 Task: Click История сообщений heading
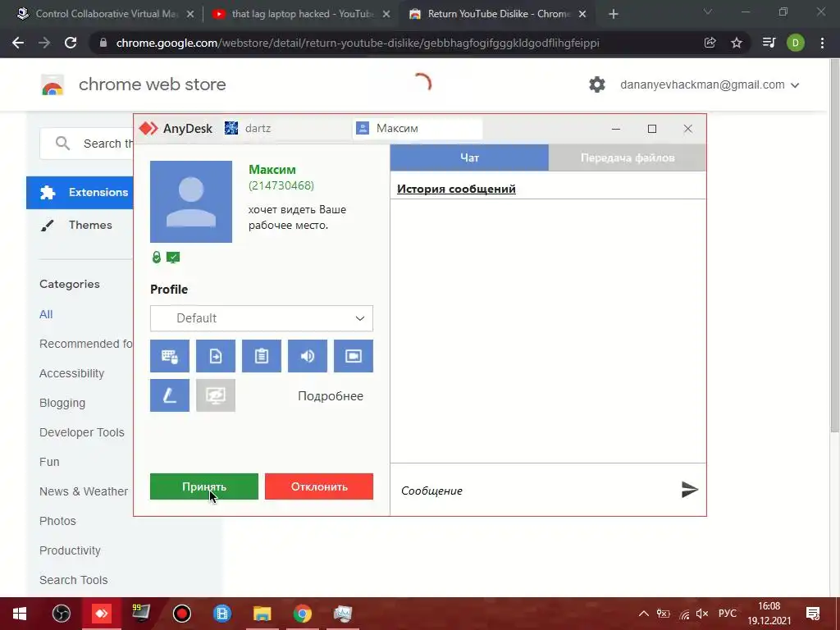tap(456, 189)
